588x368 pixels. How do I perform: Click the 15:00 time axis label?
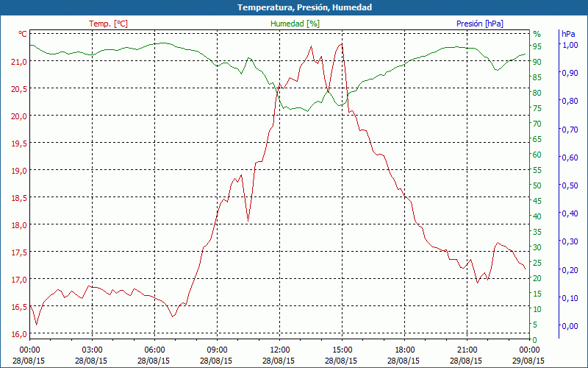pos(342,350)
